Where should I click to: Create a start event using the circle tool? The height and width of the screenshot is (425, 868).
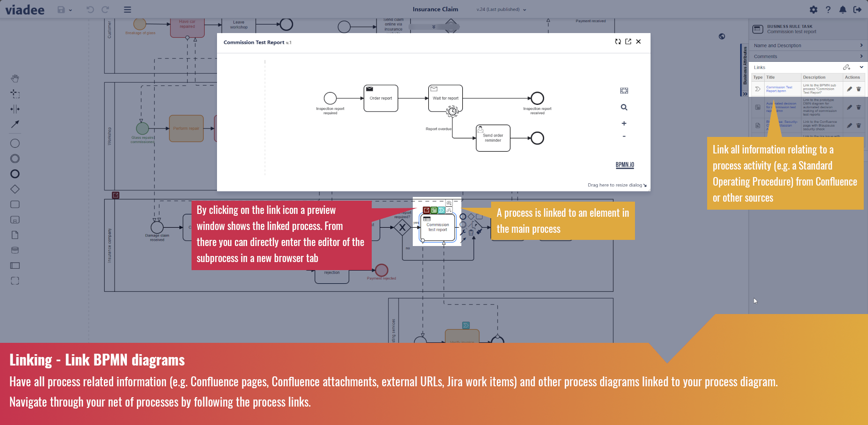pyautogui.click(x=15, y=143)
